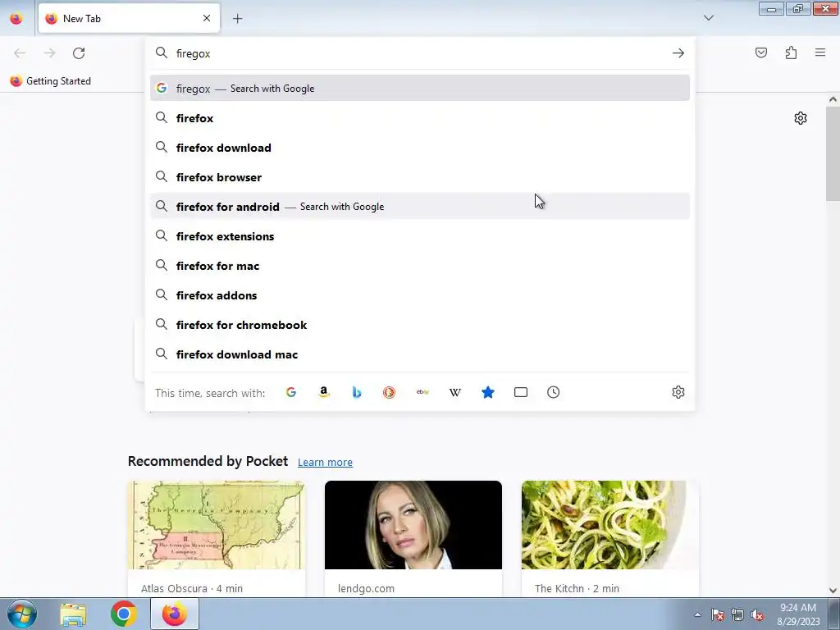Go forward one page
This screenshot has height=630, width=840.
pyautogui.click(x=49, y=53)
